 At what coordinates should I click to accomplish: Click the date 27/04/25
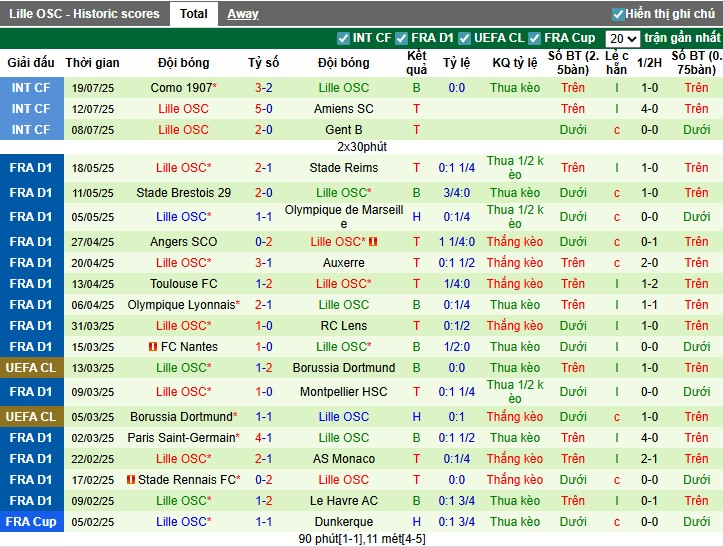[x=93, y=242]
